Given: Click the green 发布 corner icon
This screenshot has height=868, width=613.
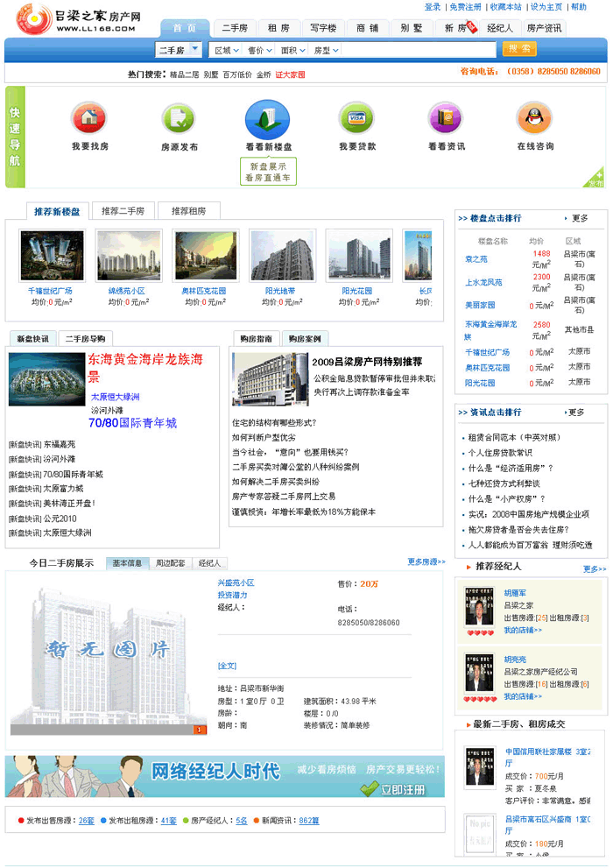Looking at the screenshot, I should click(x=595, y=178).
